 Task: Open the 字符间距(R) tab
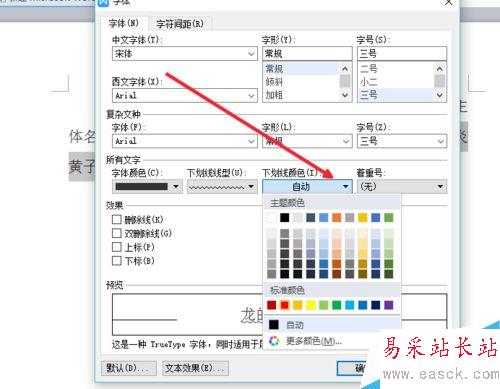tap(180, 24)
